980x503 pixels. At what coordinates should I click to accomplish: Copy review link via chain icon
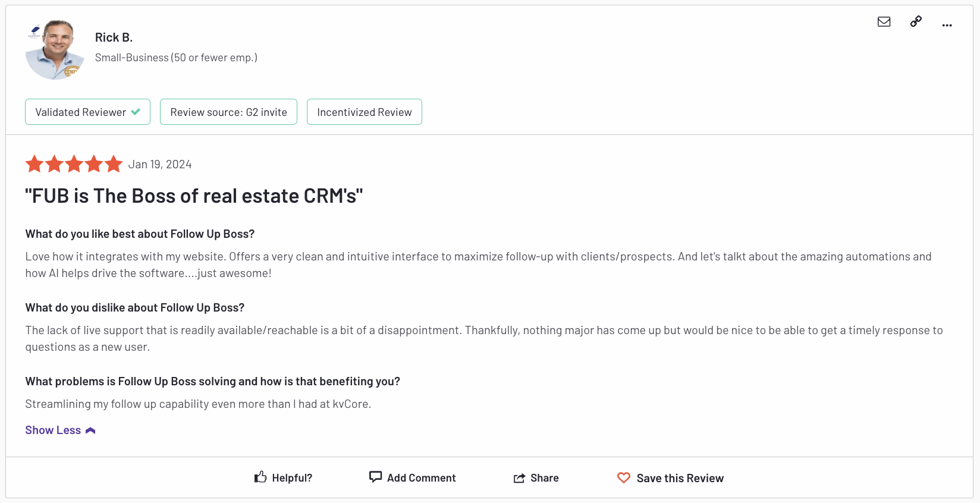tap(916, 22)
